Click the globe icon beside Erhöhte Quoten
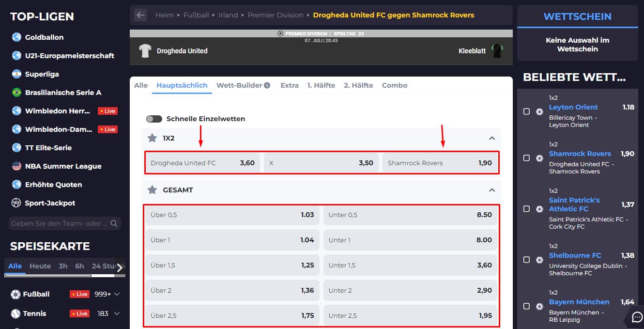Screen dimensions: 644x329 point(17,185)
